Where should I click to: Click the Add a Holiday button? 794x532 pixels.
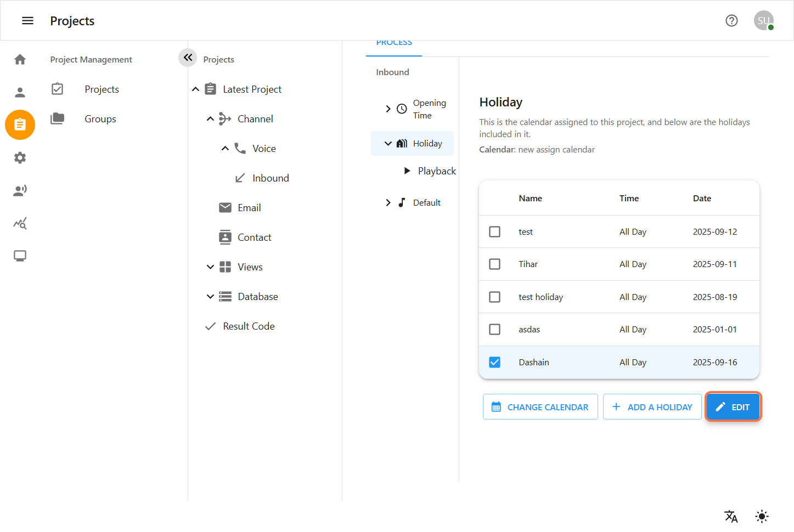coord(652,407)
